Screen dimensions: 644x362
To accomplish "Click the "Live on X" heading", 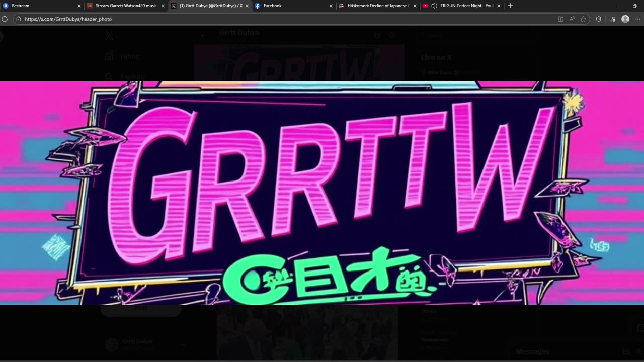I will pos(436,57).
